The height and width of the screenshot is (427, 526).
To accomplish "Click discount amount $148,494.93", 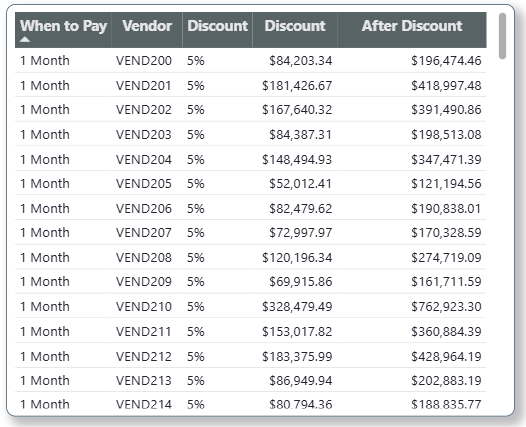I will coord(297,159).
